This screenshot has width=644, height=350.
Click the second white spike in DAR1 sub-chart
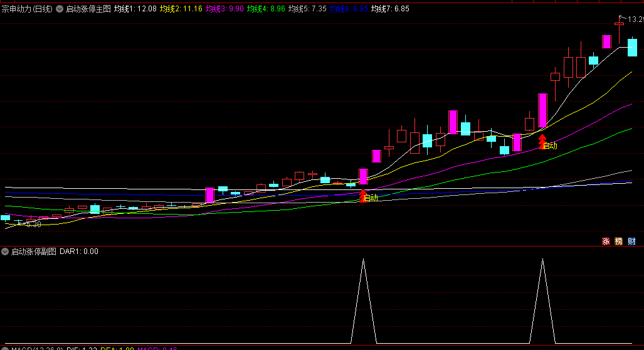tap(542, 260)
